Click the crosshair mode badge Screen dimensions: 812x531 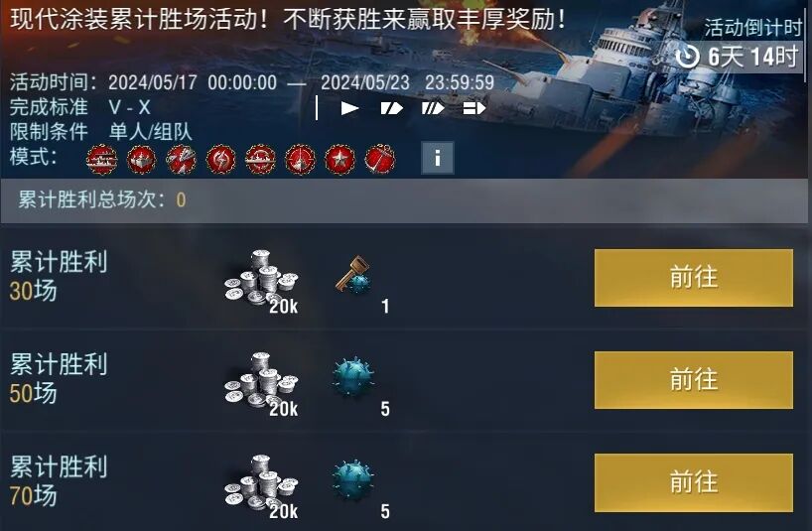click(301, 160)
